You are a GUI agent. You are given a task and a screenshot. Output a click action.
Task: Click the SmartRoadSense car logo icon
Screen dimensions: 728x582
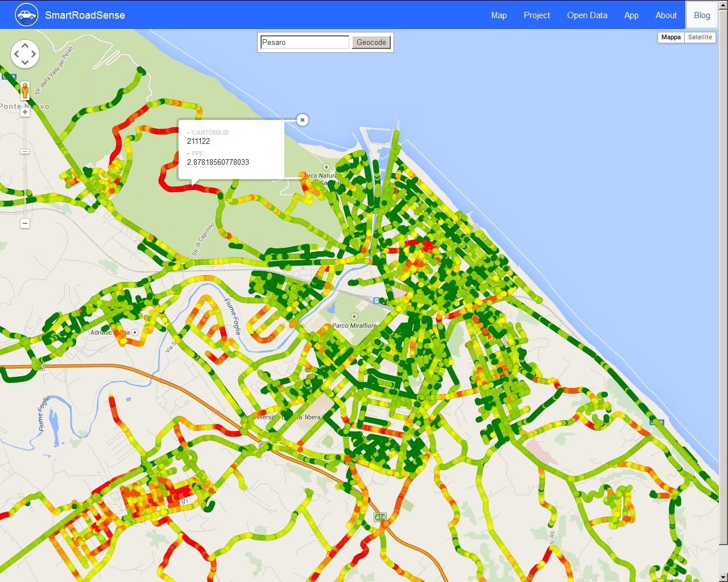click(x=26, y=15)
